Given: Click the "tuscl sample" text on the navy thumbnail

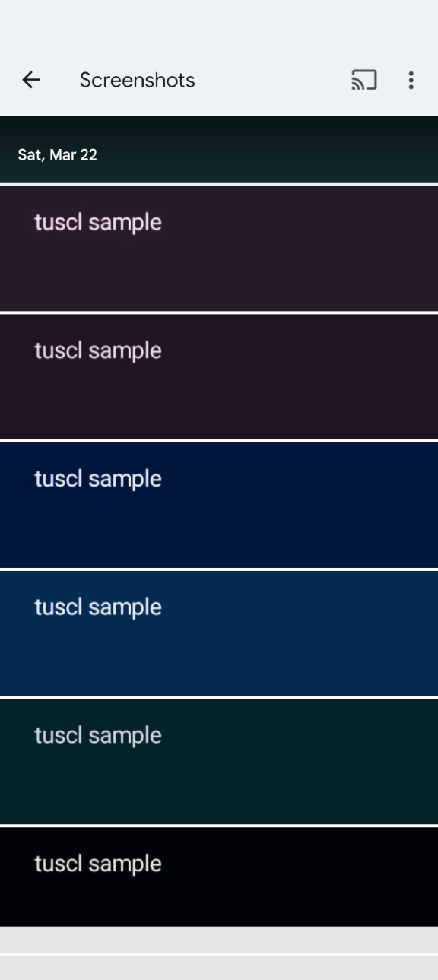Looking at the screenshot, I should pos(98,479).
